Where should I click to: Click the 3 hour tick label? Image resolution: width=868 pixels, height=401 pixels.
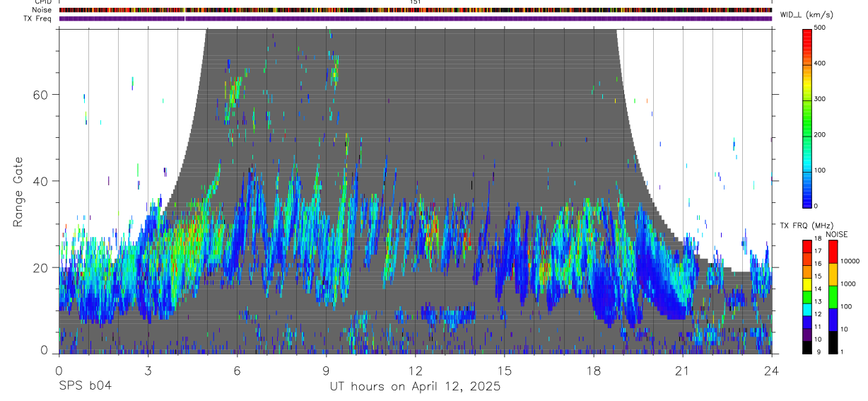tap(148, 371)
